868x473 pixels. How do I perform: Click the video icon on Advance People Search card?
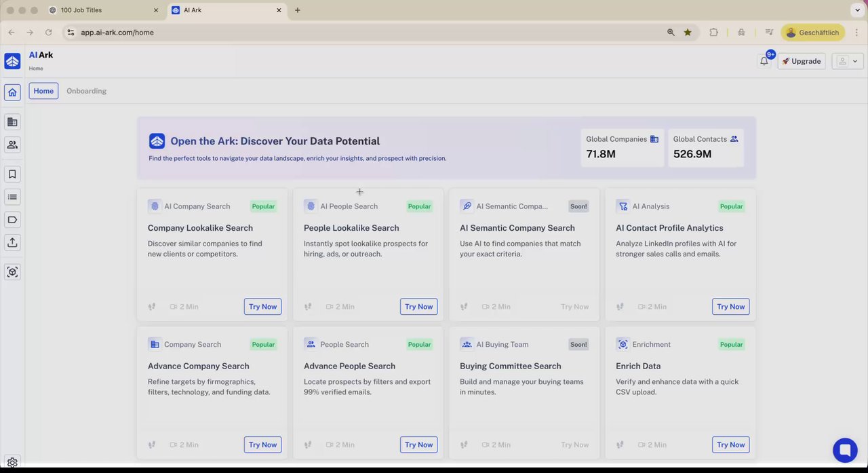330,445
